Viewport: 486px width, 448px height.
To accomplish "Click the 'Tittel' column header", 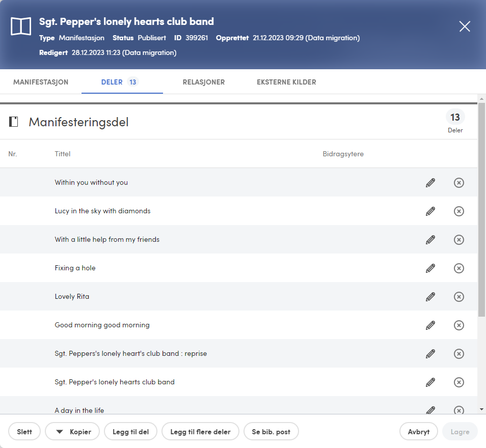I will click(x=63, y=154).
